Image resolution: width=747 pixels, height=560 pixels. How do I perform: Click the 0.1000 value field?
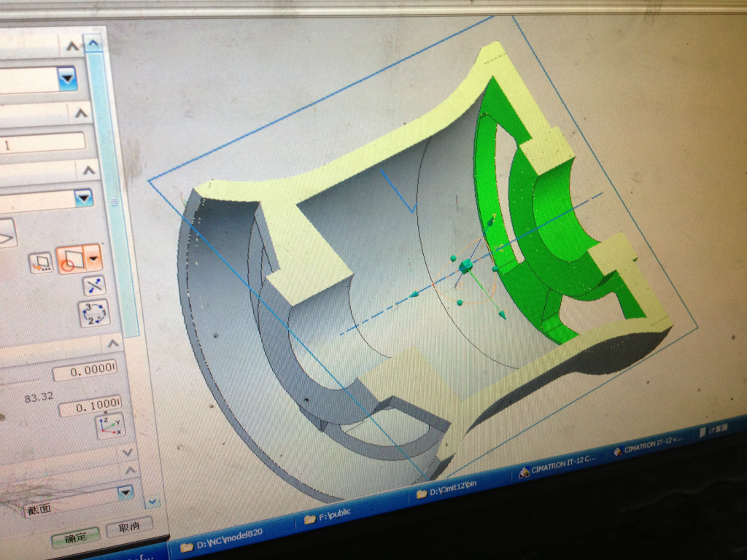(90, 407)
